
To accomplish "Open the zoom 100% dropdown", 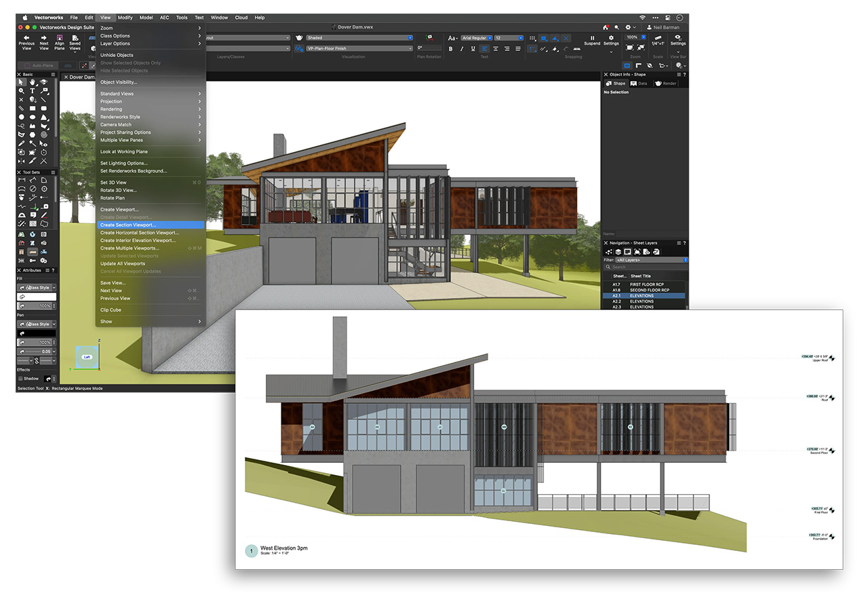I will pyautogui.click(x=635, y=37).
